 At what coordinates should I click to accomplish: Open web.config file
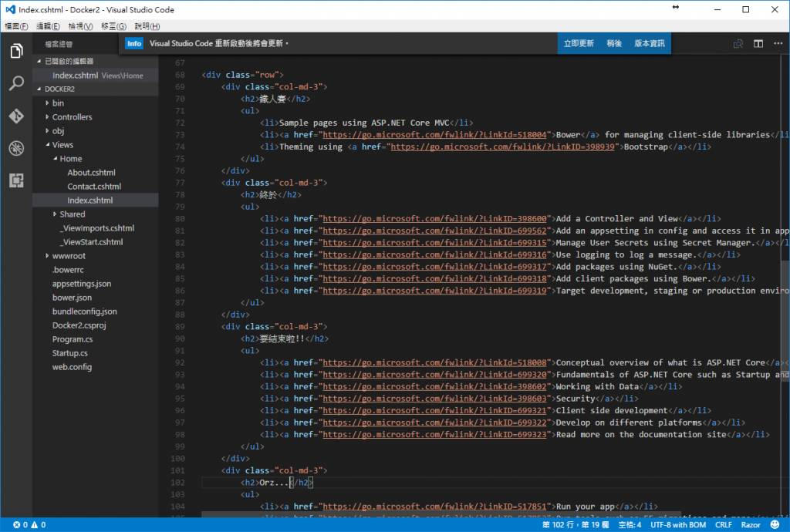pos(72,367)
